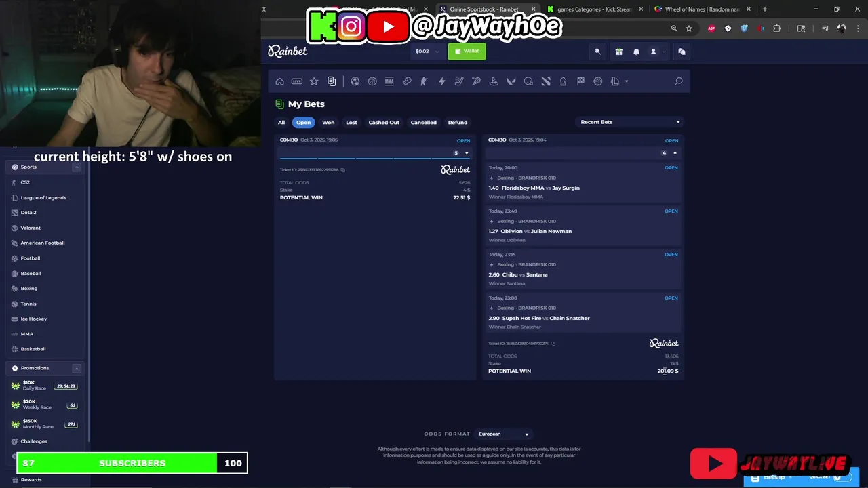The width and height of the screenshot is (868, 488).
Task: Switch to the Cashed Out bets filter
Action: (x=384, y=123)
